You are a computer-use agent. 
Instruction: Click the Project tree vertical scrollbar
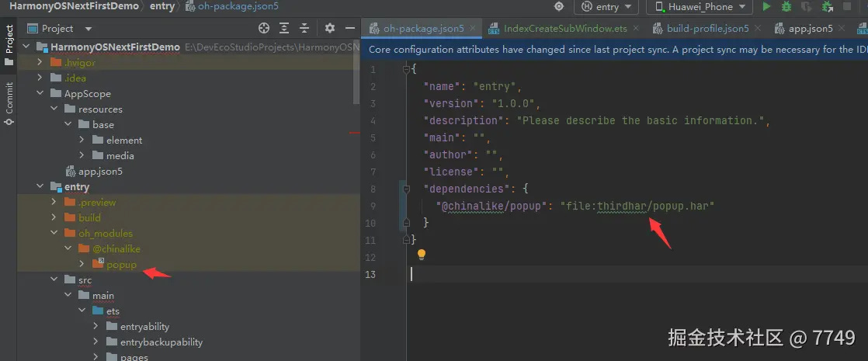[x=356, y=72]
